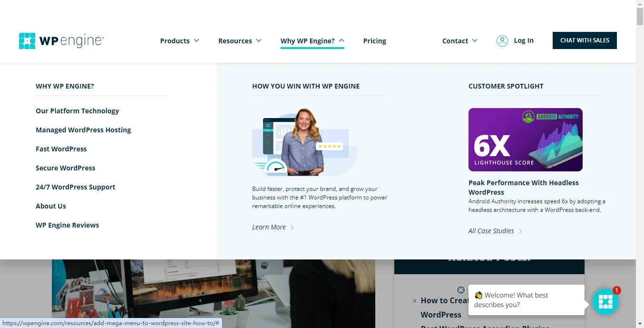644x328 pixels.
Task: Click the WHY WP ENGINE? column heading
Action: point(65,86)
